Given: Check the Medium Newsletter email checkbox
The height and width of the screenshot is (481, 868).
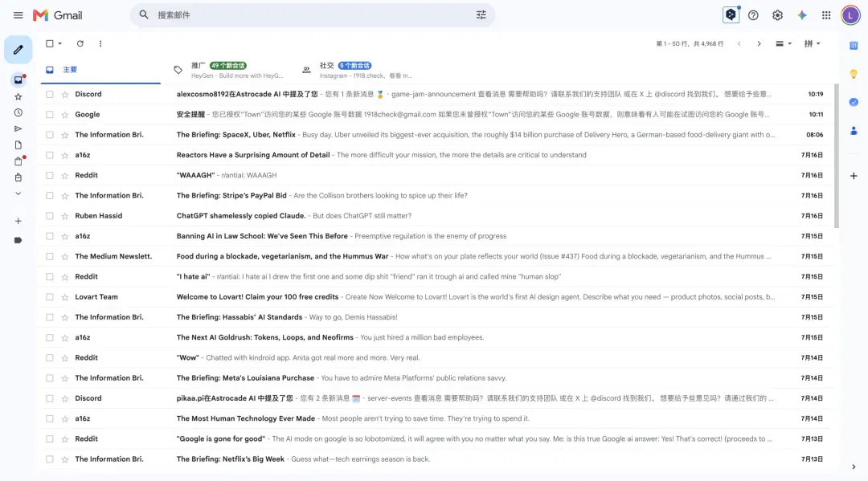Looking at the screenshot, I should pyautogui.click(x=50, y=256).
